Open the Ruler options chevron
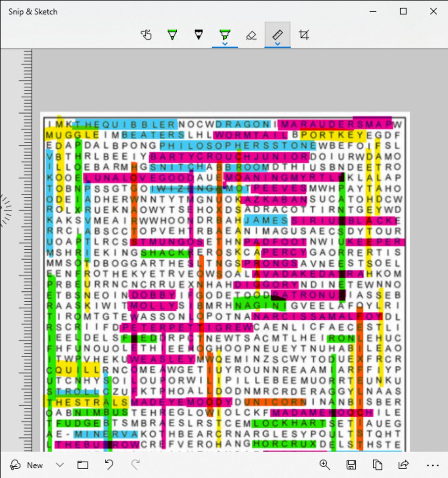 pos(277,44)
